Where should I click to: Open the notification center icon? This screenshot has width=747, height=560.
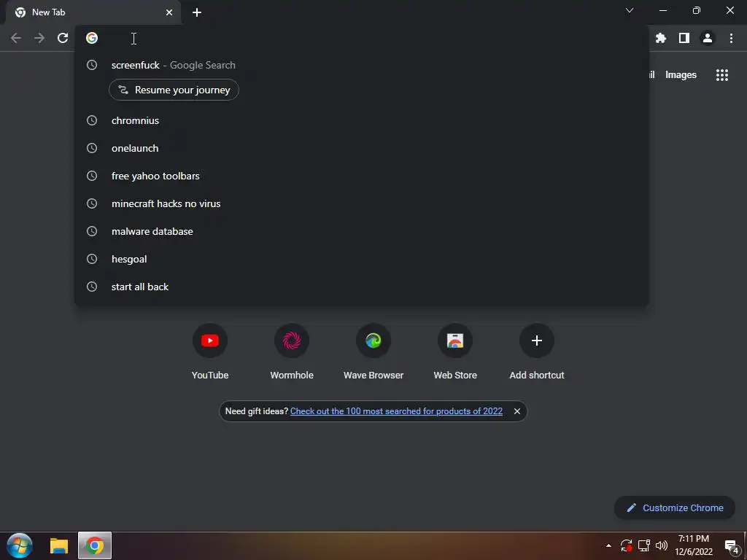click(732, 547)
